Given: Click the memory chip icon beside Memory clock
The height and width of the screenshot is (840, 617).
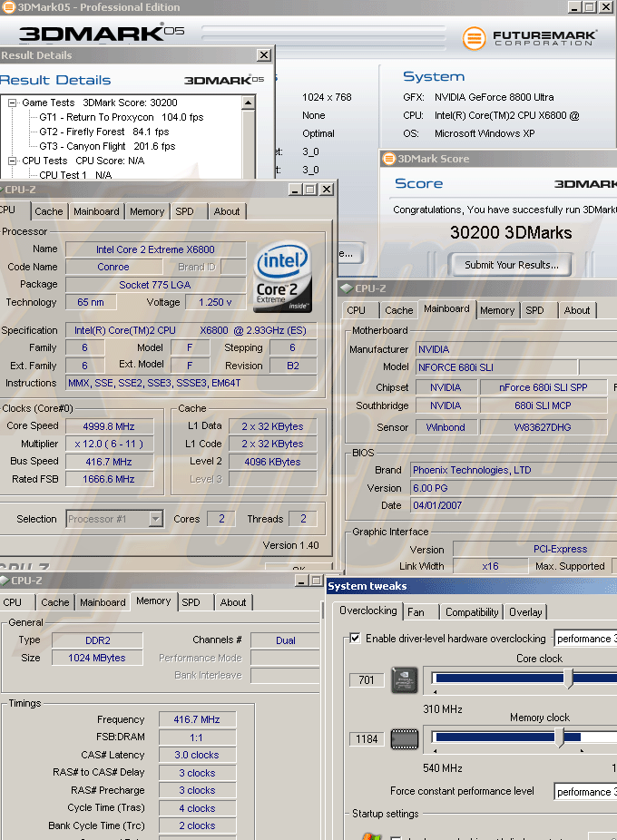Looking at the screenshot, I should [x=404, y=739].
